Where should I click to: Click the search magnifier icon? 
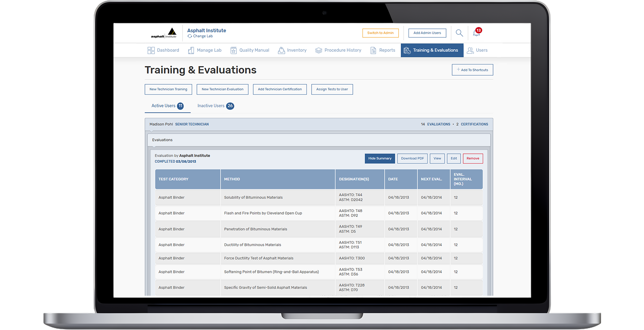459,33
